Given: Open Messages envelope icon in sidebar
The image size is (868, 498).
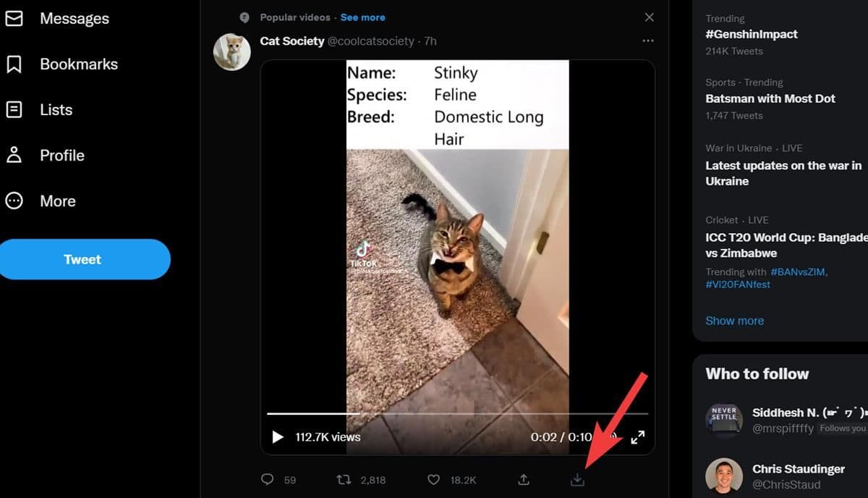Looking at the screenshot, I should [14, 18].
